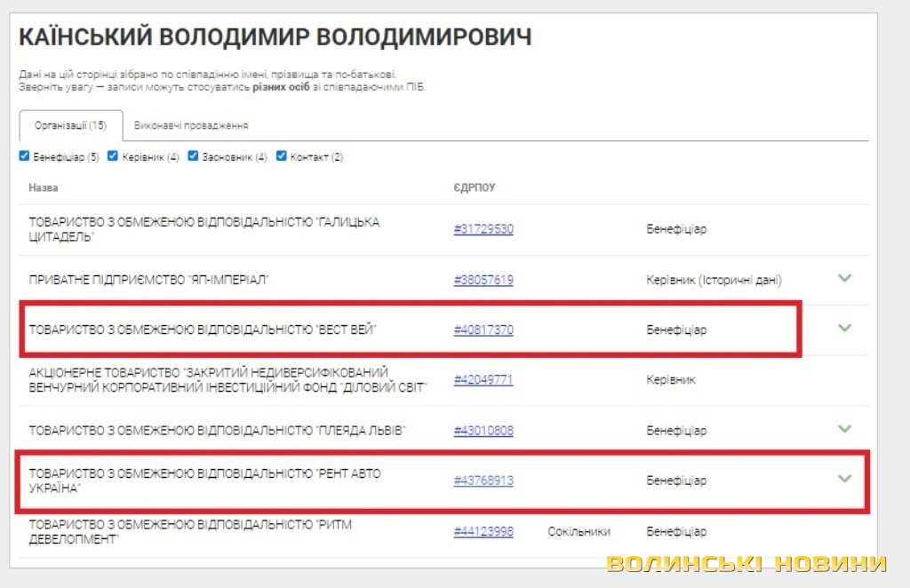Open ЄДРПОУ link #31729530
Screen dimensions: 910x588
point(483,229)
